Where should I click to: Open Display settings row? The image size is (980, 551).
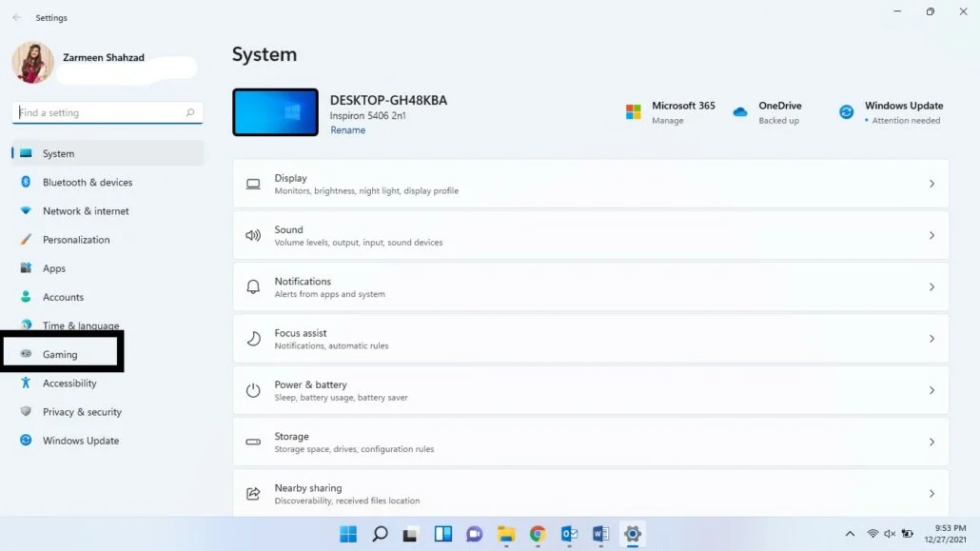[x=591, y=184]
